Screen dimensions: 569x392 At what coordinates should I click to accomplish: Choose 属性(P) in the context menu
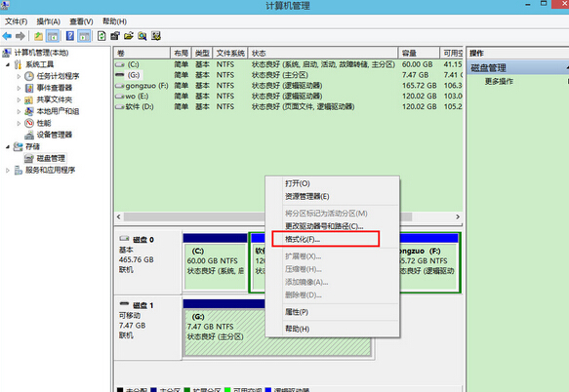297,312
